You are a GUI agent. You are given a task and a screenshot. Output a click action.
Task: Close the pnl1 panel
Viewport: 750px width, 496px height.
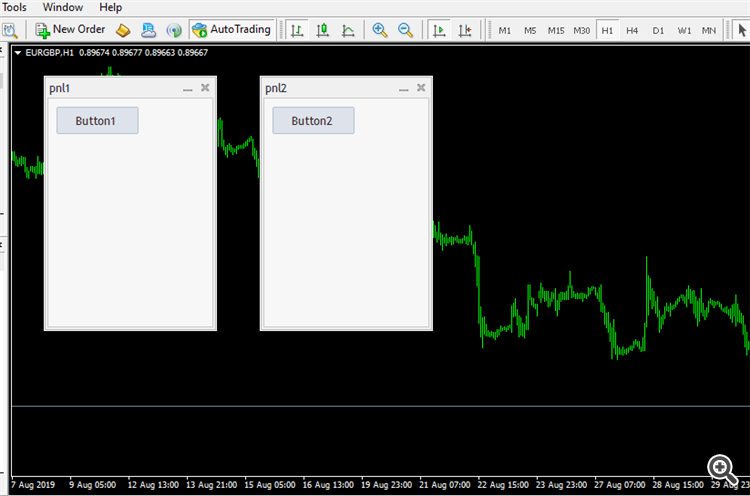[205, 88]
